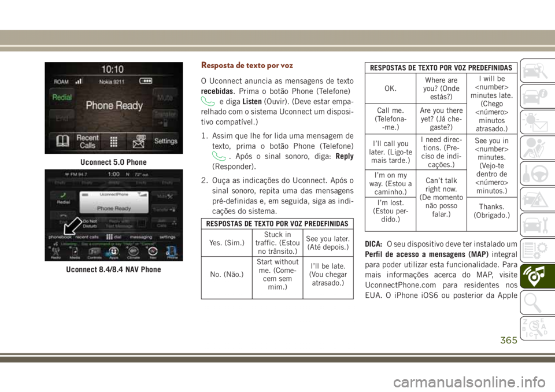
Task: Tap the green Redial button in Uconnect 5.0
Action: (62, 97)
